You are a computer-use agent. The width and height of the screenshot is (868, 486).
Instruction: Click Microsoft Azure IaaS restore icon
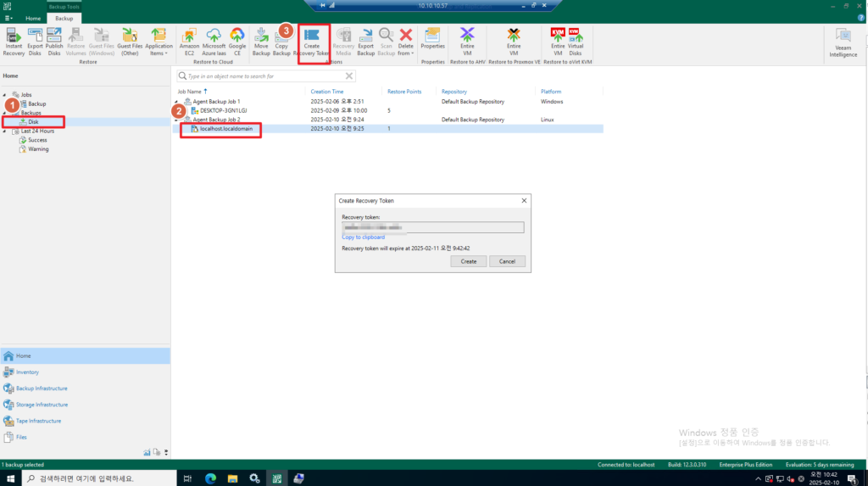pos(214,42)
